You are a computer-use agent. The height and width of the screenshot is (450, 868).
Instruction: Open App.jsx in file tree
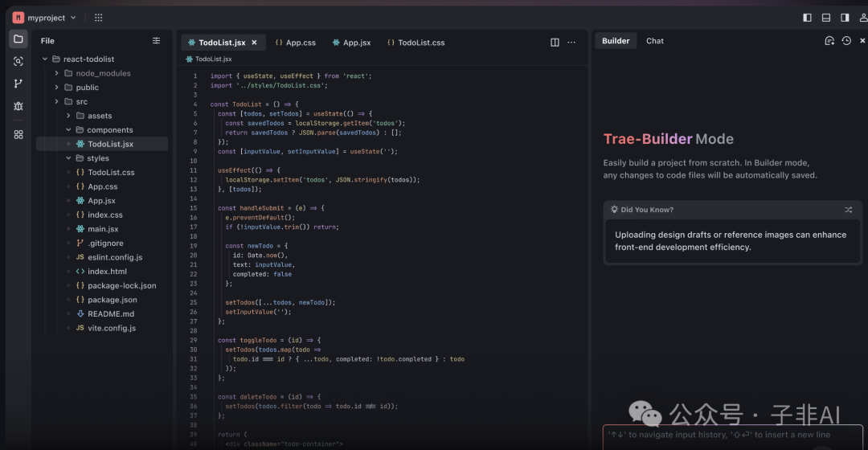102,200
